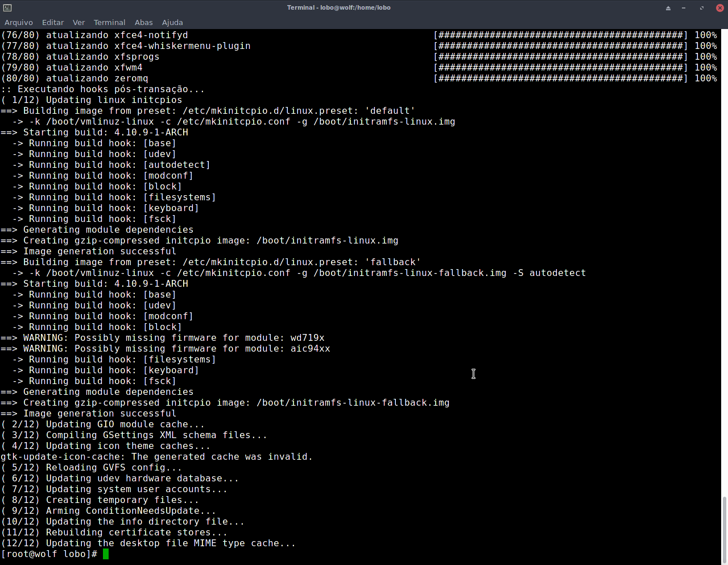Open the Editar menu

click(x=52, y=22)
